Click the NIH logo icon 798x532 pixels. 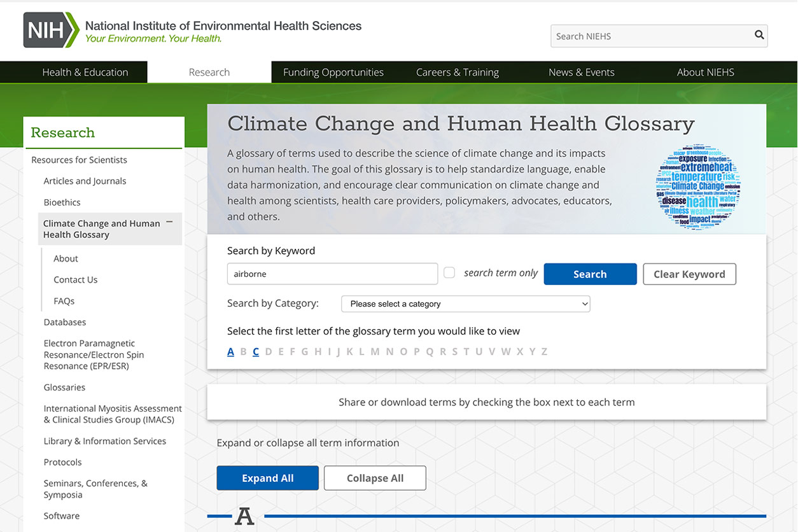coord(52,30)
